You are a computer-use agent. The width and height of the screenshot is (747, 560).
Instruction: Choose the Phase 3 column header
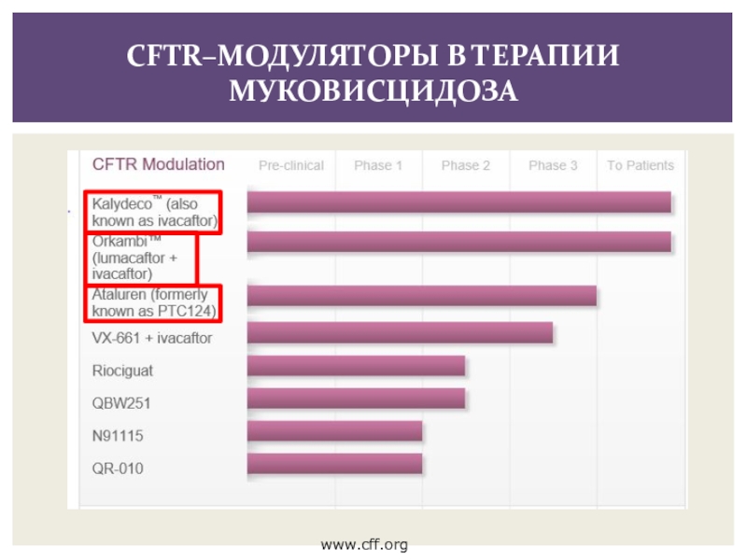553,165
